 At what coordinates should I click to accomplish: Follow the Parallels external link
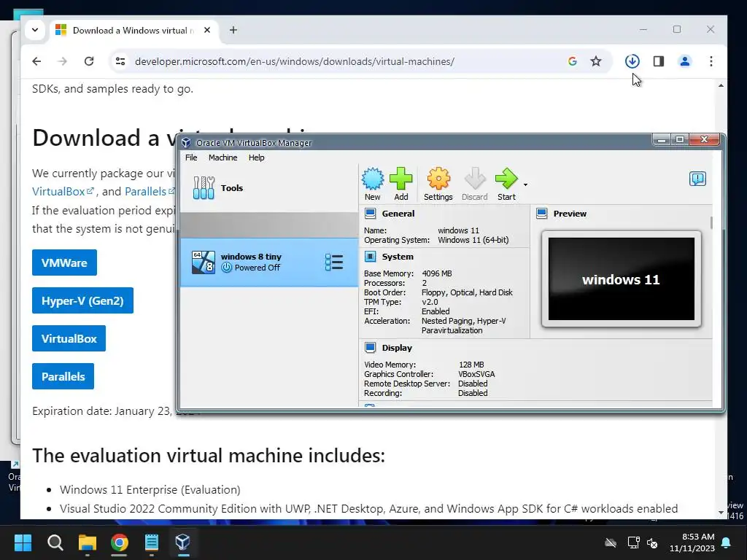tap(149, 192)
